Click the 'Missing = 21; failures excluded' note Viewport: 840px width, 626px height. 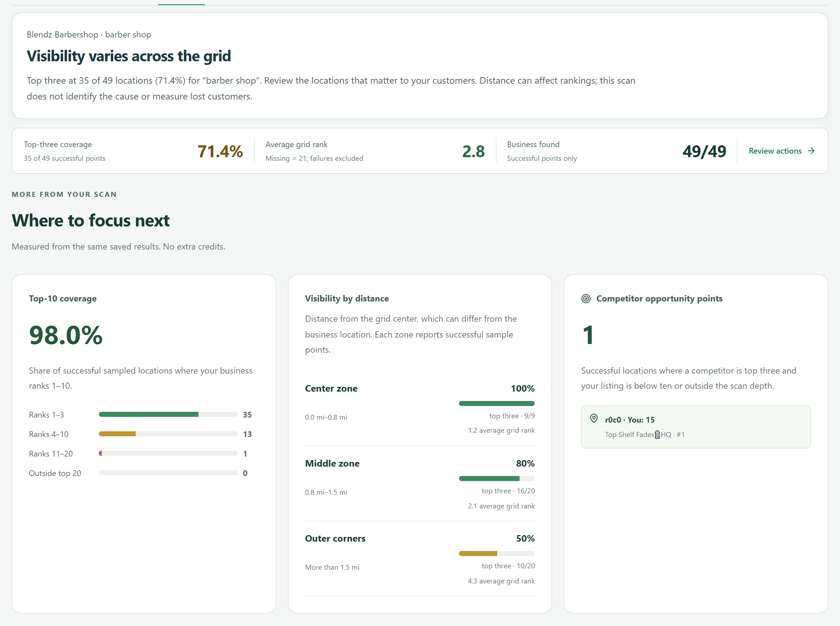click(314, 158)
